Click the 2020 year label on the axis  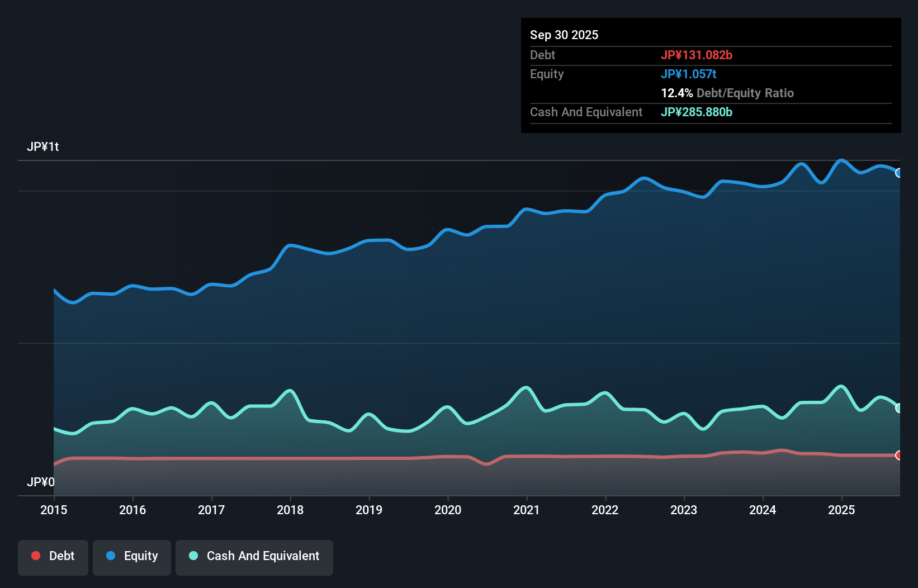coord(448,510)
